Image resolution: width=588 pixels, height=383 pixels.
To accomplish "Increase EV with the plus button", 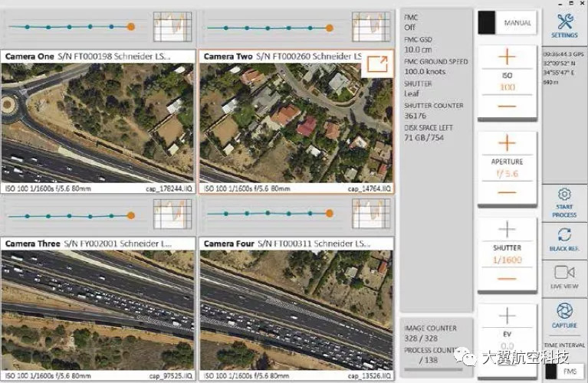I will (x=507, y=315).
